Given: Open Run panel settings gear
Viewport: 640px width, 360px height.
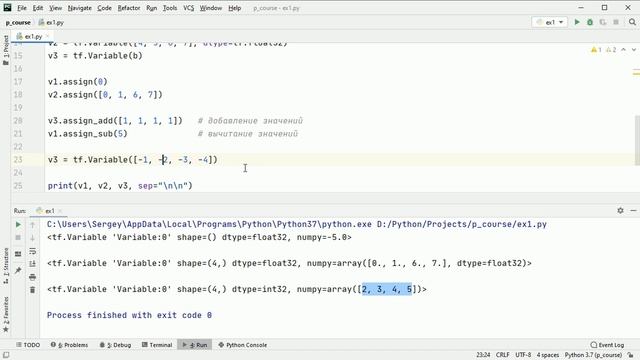Looking at the screenshot, I should [620, 211].
